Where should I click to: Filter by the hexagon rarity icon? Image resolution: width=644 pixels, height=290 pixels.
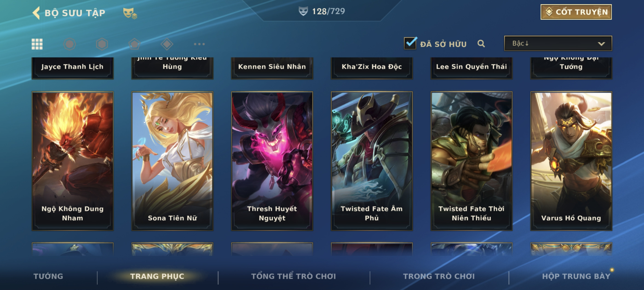click(102, 44)
